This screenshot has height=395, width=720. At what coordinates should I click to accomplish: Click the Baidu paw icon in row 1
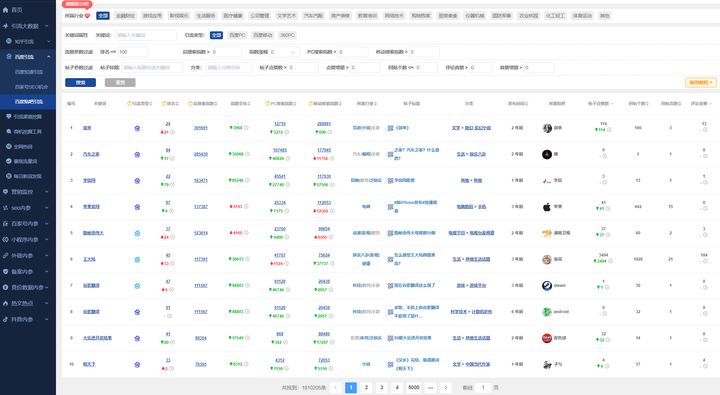pos(137,128)
